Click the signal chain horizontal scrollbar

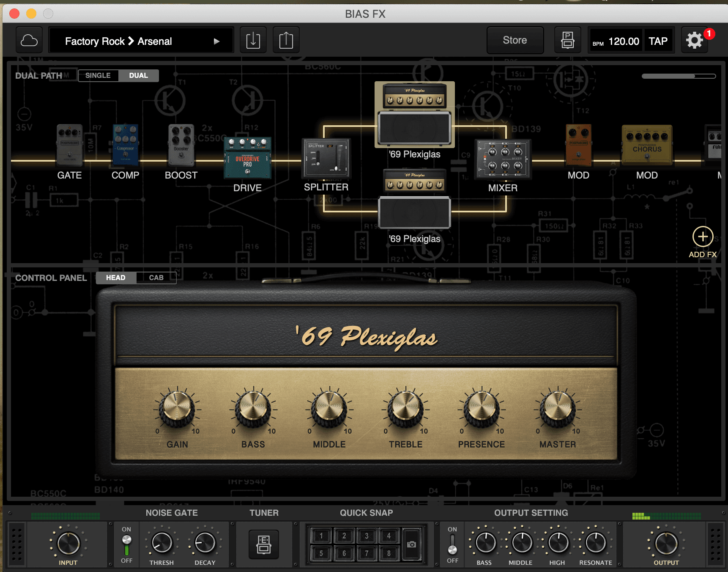pyautogui.click(x=679, y=76)
